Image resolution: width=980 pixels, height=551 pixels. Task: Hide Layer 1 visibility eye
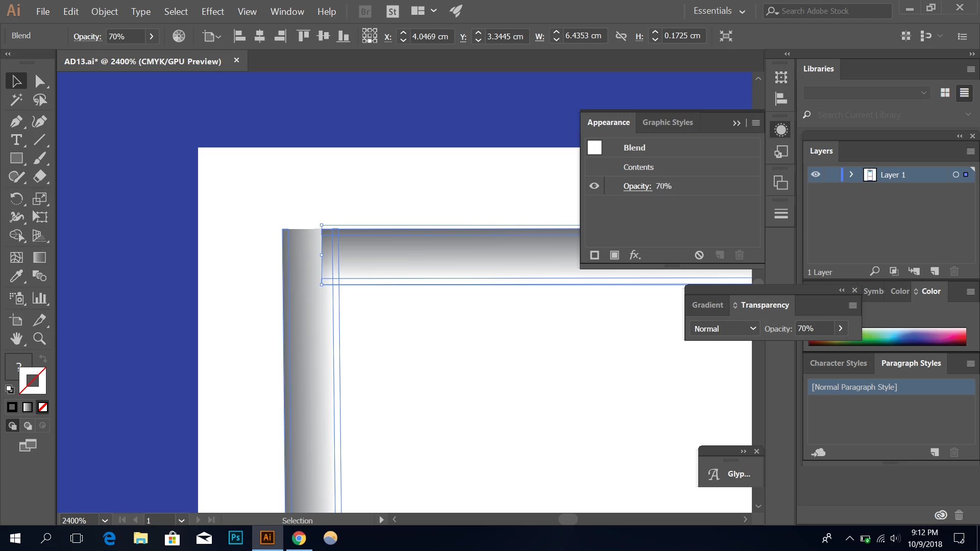[x=816, y=174]
